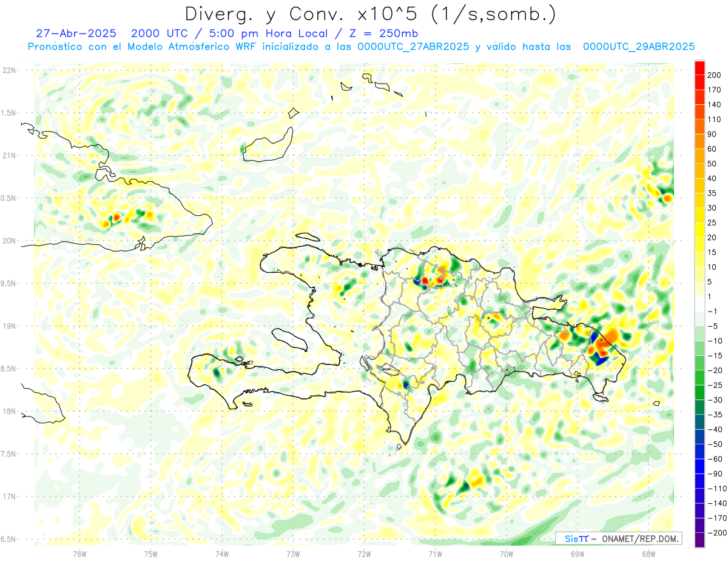The height and width of the screenshot is (562, 728).
Task: Click the colorbar value '-15'
Action: click(x=715, y=355)
